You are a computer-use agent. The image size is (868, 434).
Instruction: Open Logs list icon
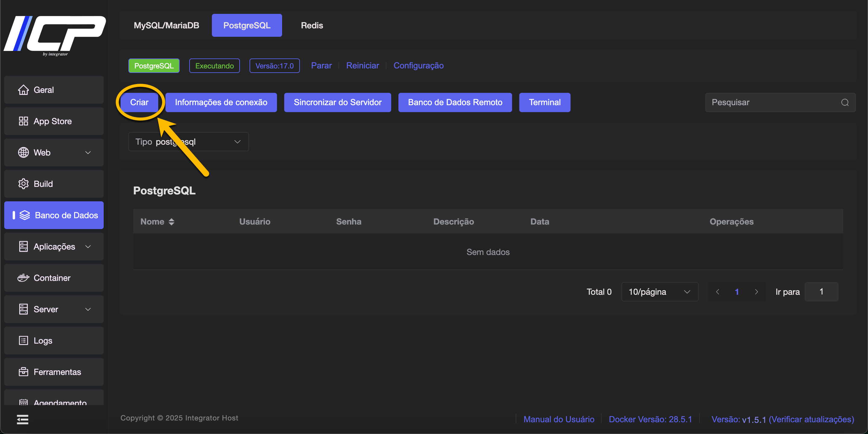23,341
